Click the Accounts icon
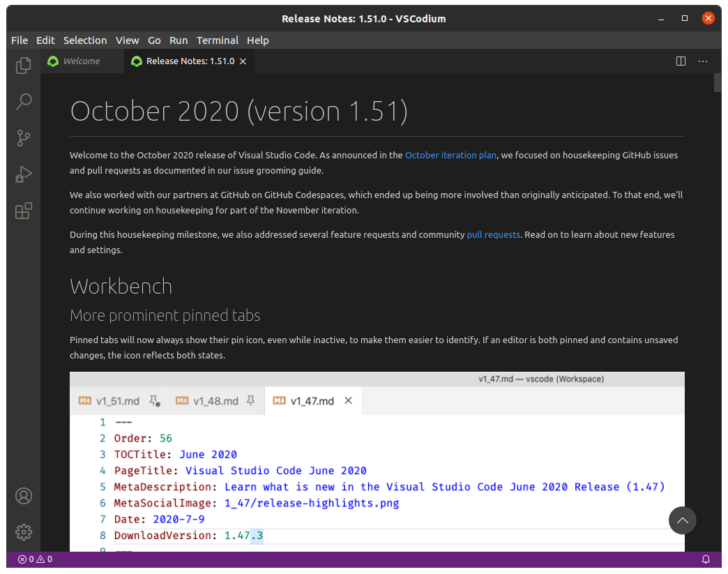728x574 pixels. 24,496
